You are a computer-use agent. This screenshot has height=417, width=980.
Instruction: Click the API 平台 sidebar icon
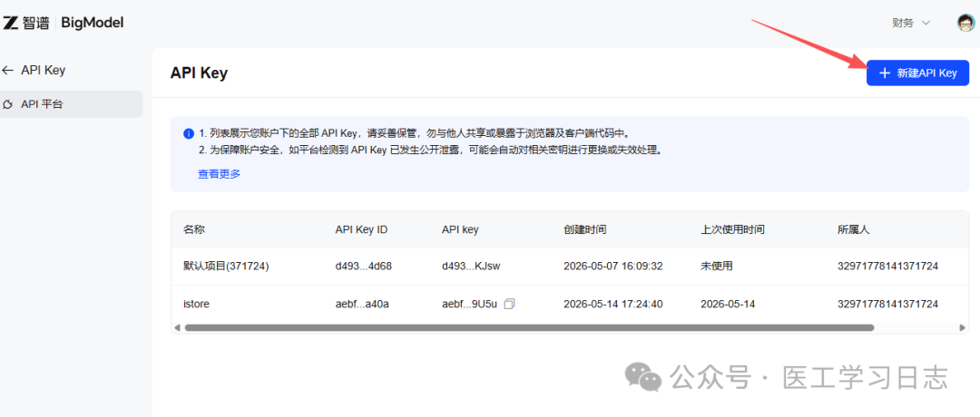7,104
